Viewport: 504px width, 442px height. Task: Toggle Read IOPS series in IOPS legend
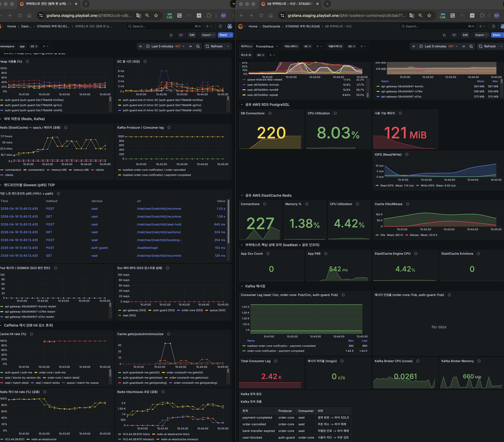pyautogui.click(x=387, y=186)
